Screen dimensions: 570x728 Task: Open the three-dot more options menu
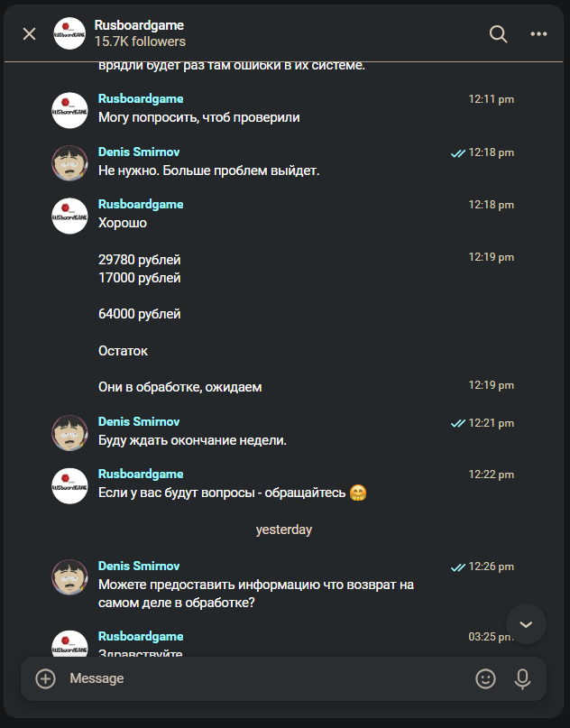(x=538, y=33)
